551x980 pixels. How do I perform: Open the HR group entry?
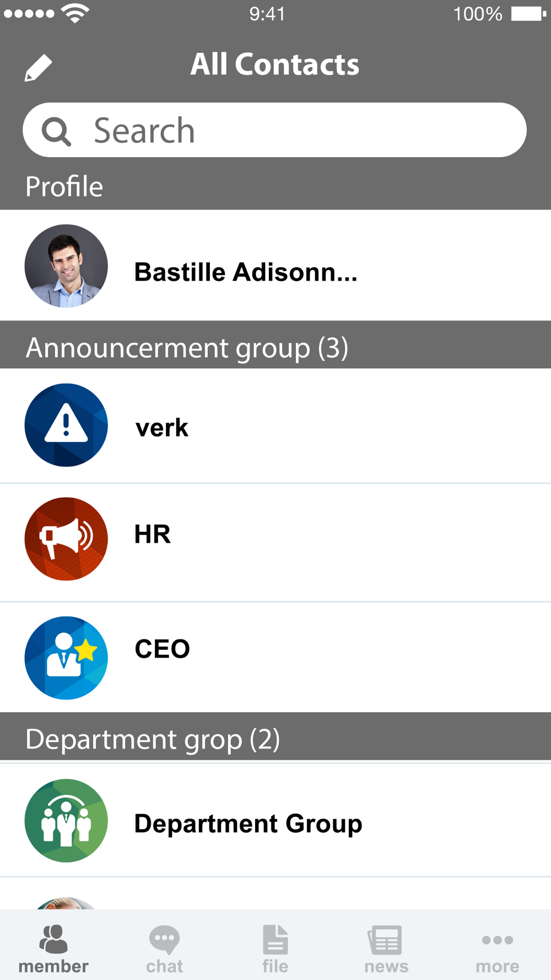pos(275,542)
